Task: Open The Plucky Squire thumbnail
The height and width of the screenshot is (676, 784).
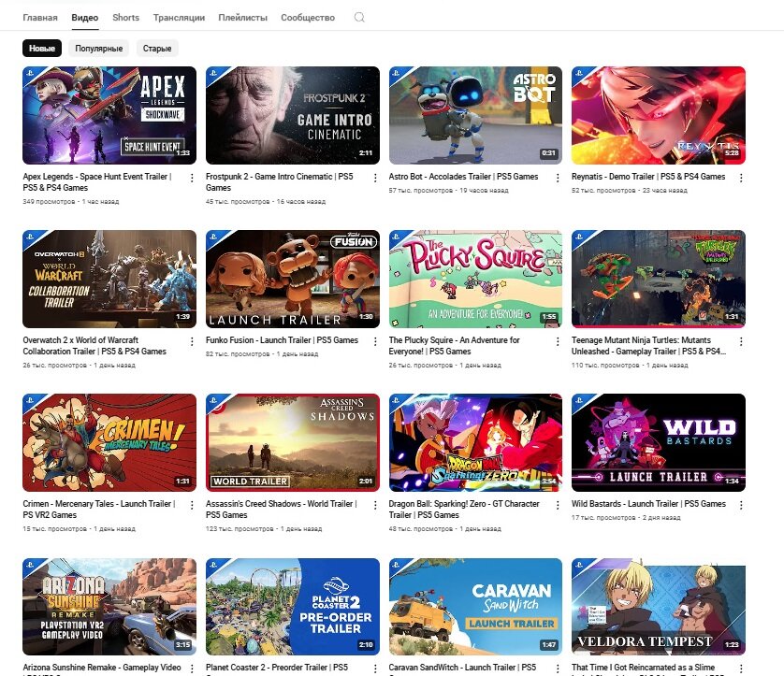Action: click(475, 279)
